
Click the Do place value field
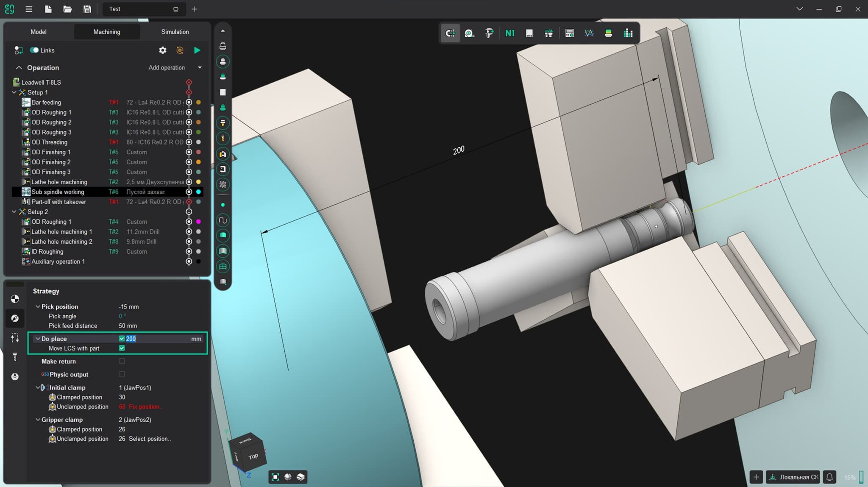pos(157,339)
